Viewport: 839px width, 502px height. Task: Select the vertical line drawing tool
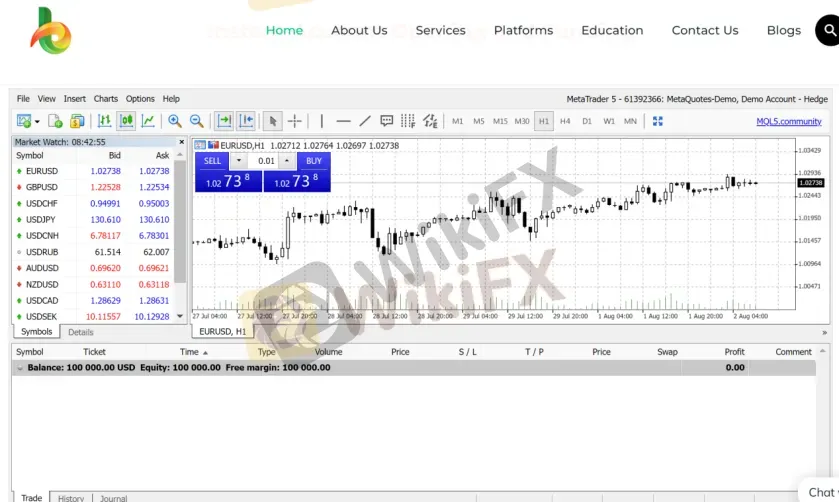pos(321,121)
